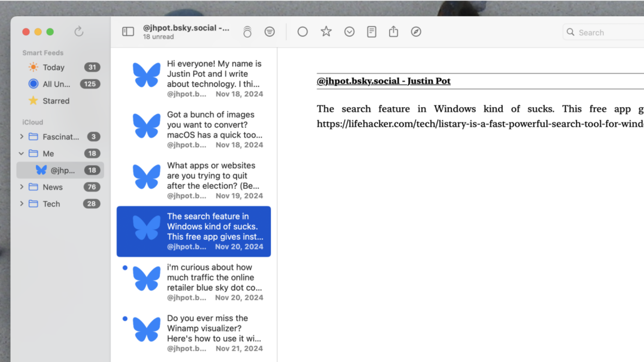644x362 pixels.
Task: Click the 76 badge next to News
Action: tap(92, 187)
